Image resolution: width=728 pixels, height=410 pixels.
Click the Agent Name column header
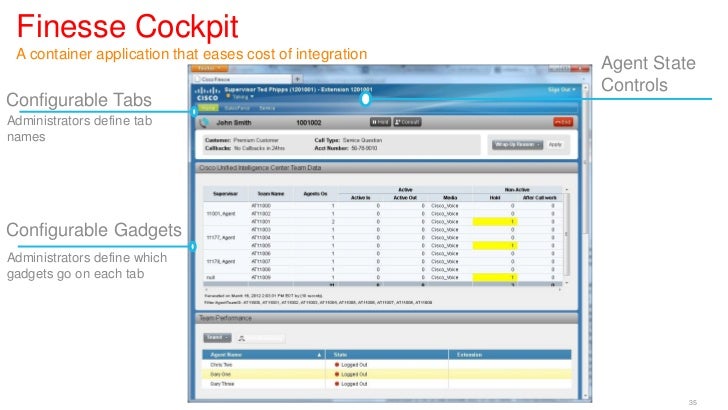coord(263,355)
